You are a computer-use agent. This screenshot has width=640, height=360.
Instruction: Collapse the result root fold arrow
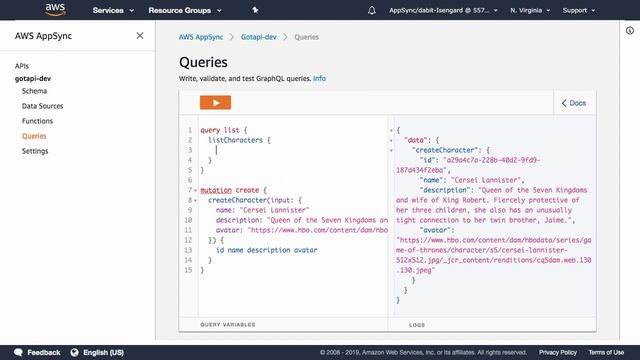click(x=391, y=131)
